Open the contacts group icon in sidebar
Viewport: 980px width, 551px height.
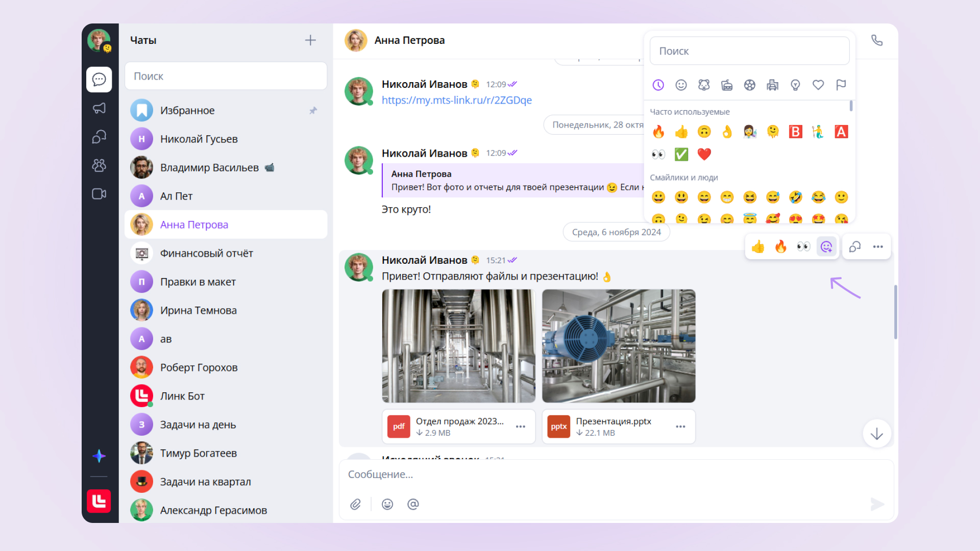click(x=99, y=165)
